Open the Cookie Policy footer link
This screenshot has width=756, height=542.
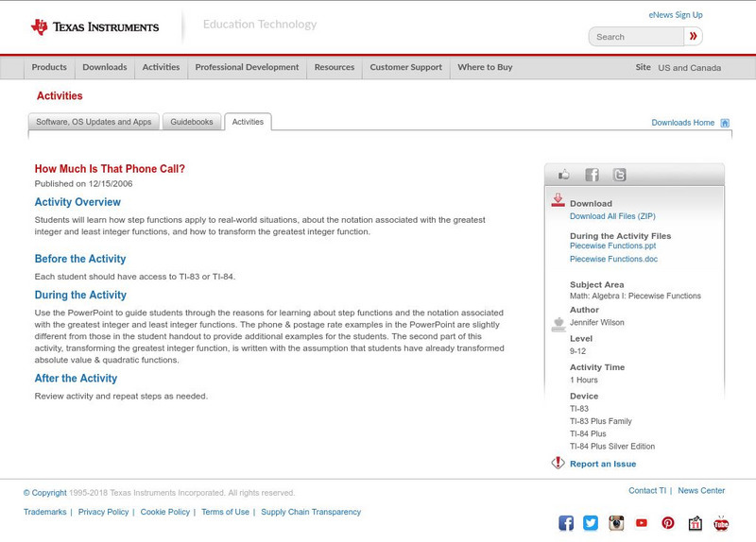pos(164,512)
